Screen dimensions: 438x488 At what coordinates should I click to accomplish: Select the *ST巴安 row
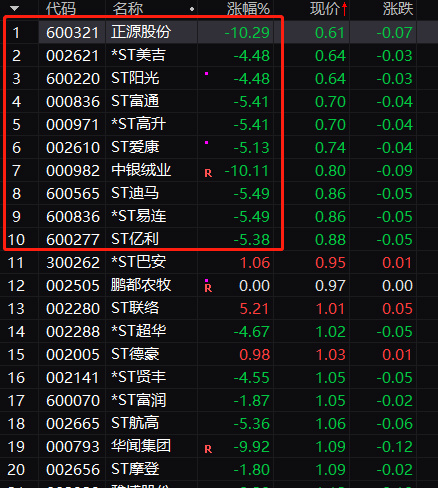coord(219,263)
